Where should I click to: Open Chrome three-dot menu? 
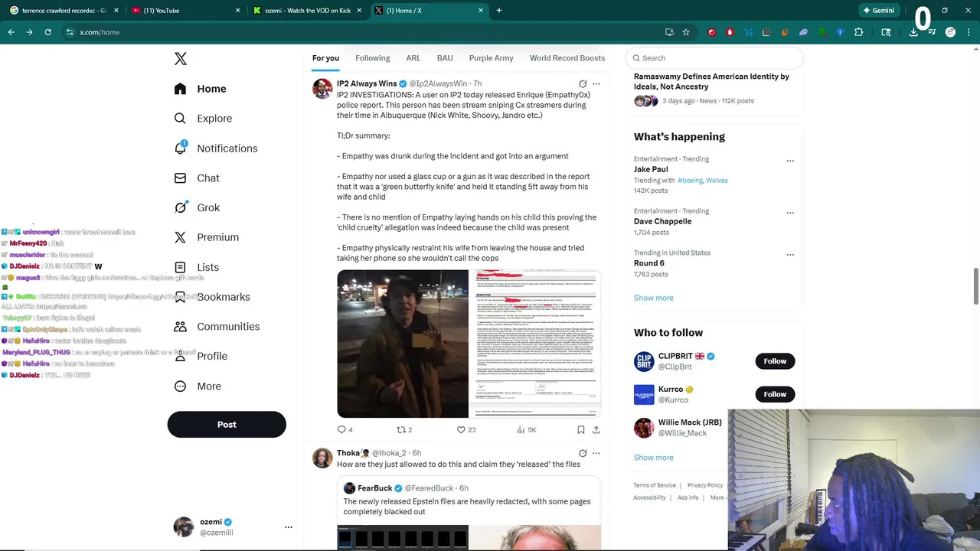(969, 32)
